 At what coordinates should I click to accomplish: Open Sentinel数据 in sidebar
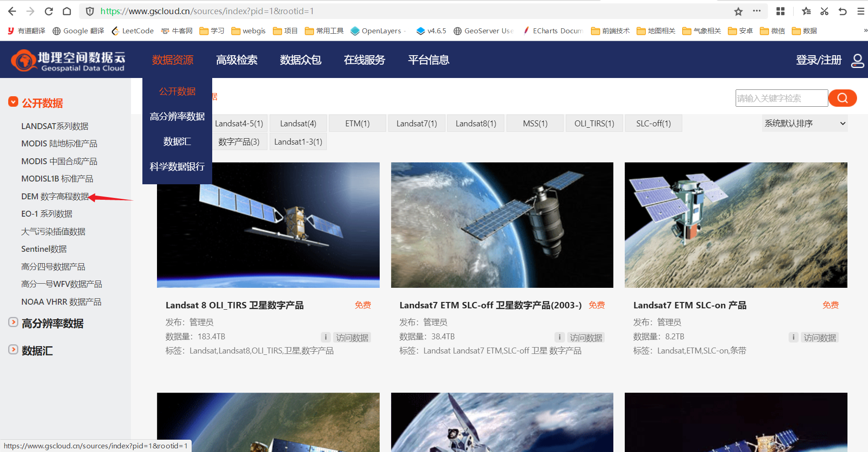point(44,249)
